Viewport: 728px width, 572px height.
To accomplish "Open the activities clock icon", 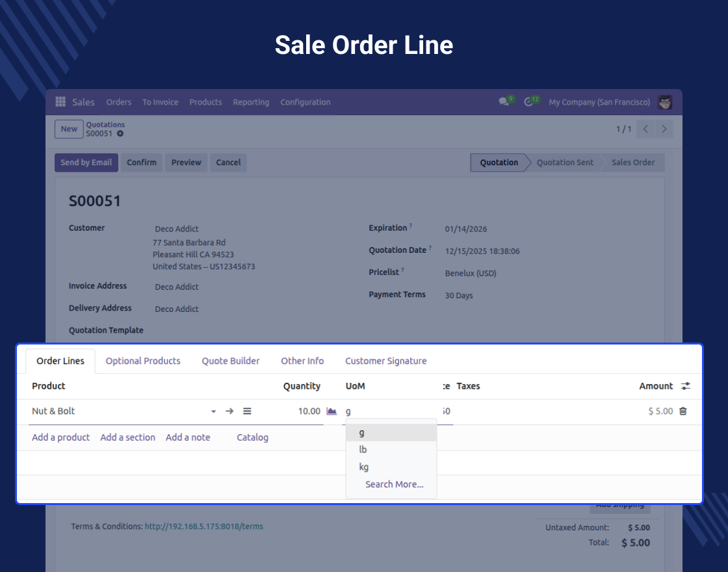I will (x=528, y=101).
